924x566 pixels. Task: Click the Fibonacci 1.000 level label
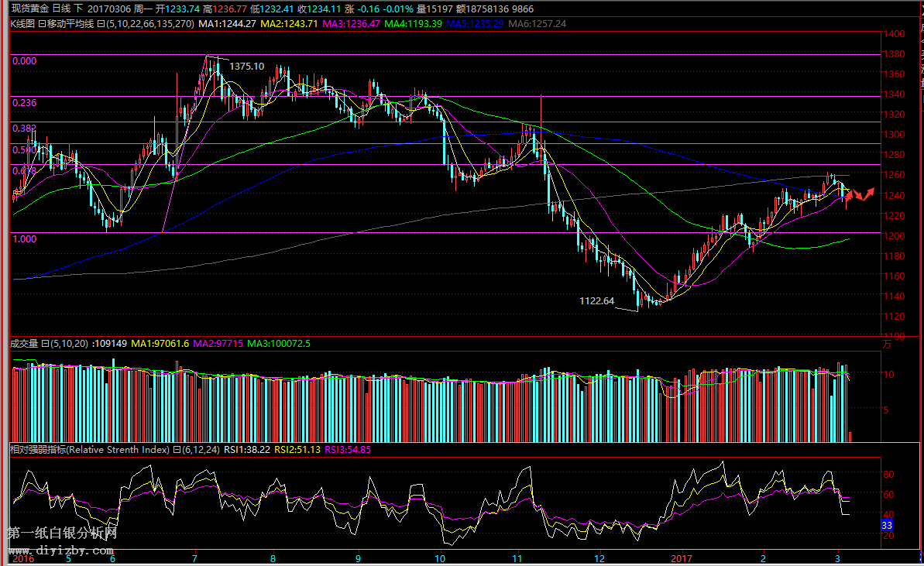click(x=25, y=239)
